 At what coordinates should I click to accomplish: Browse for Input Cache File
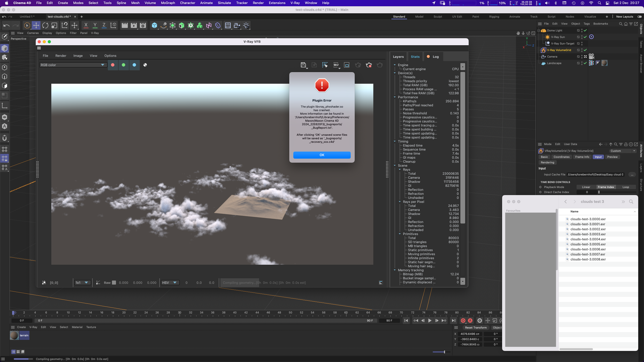(x=632, y=174)
